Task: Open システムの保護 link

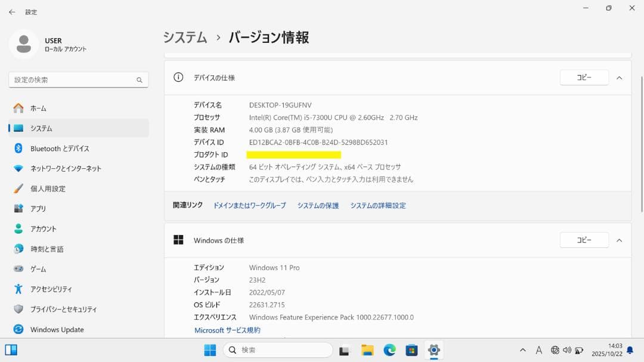Action: tap(318, 205)
